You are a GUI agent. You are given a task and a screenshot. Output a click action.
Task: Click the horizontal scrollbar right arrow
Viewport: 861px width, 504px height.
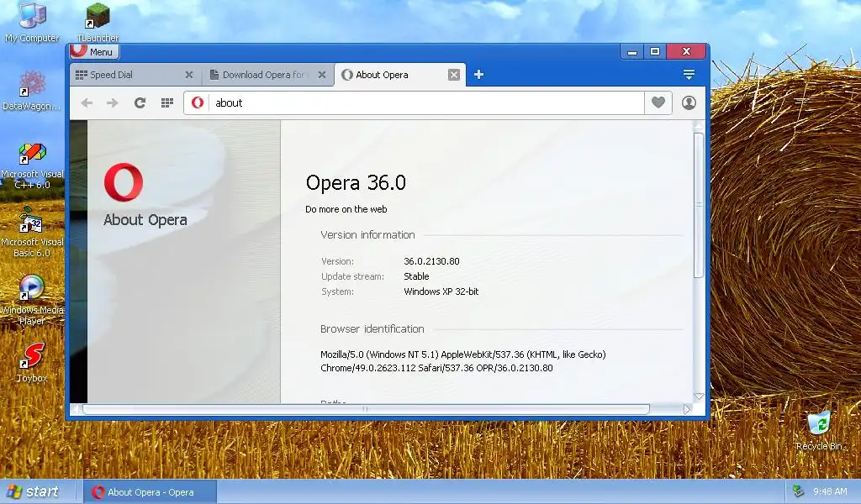(686, 409)
